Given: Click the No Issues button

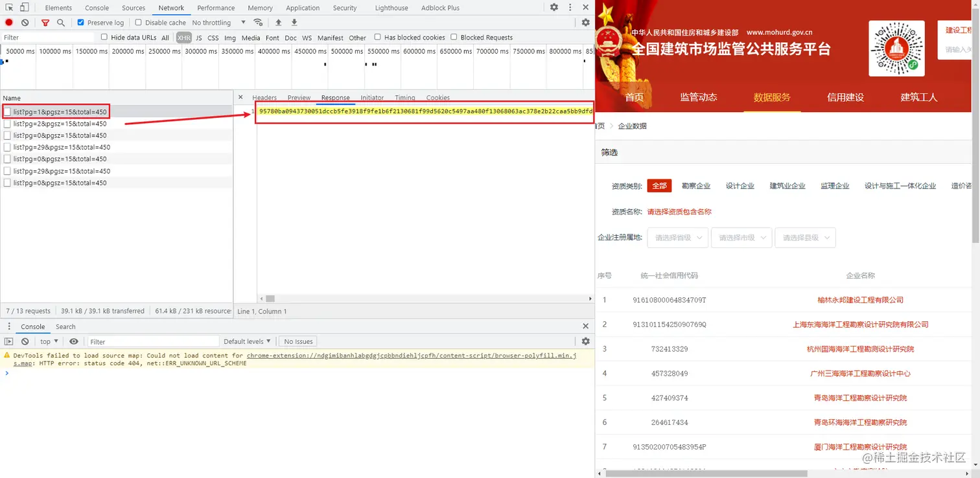Looking at the screenshot, I should click(x=298, y=341).
